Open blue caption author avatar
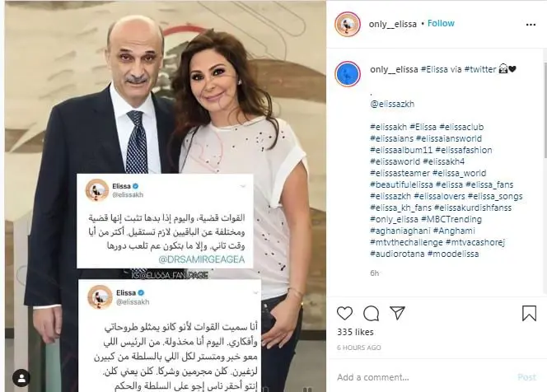 pyautogui.click(x=348, y=74)
